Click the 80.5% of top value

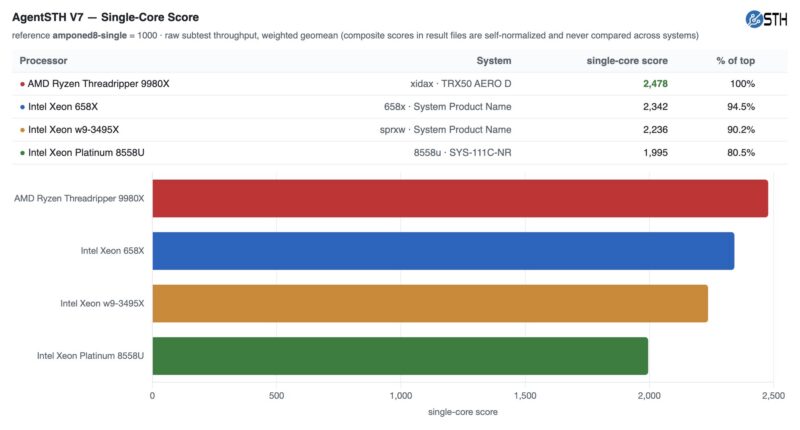click(741, 153)
